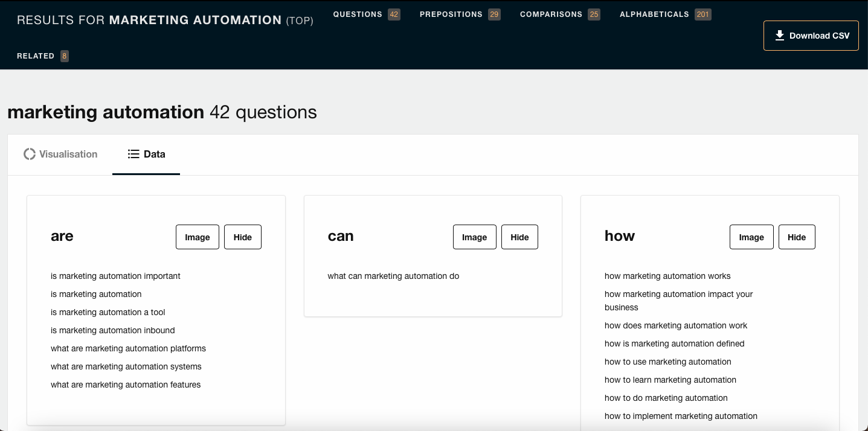Click the Visualisation circle icon
The height and width of the screenshot is (431, 868).
30,154
